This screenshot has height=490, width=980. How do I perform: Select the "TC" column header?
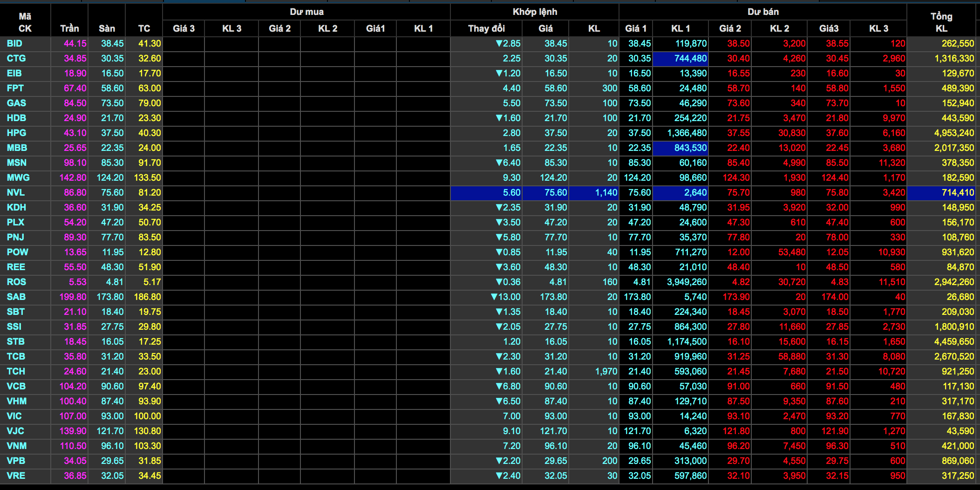tap(144, 28)
